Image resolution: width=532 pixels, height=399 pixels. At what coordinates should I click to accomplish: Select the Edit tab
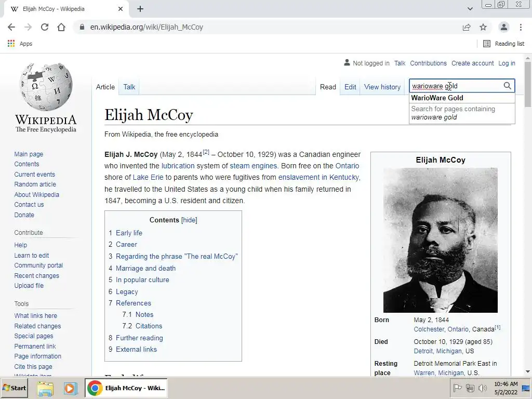(350, 87)
